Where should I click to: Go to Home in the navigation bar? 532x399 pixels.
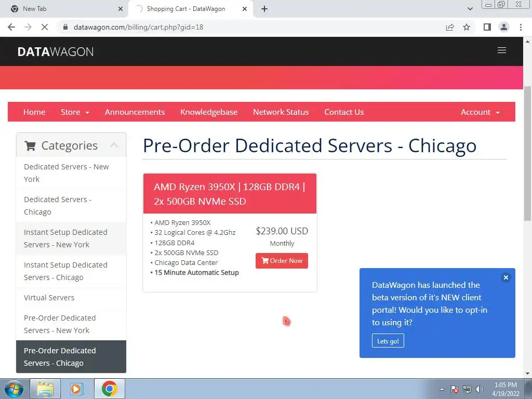tap(34, 112)
